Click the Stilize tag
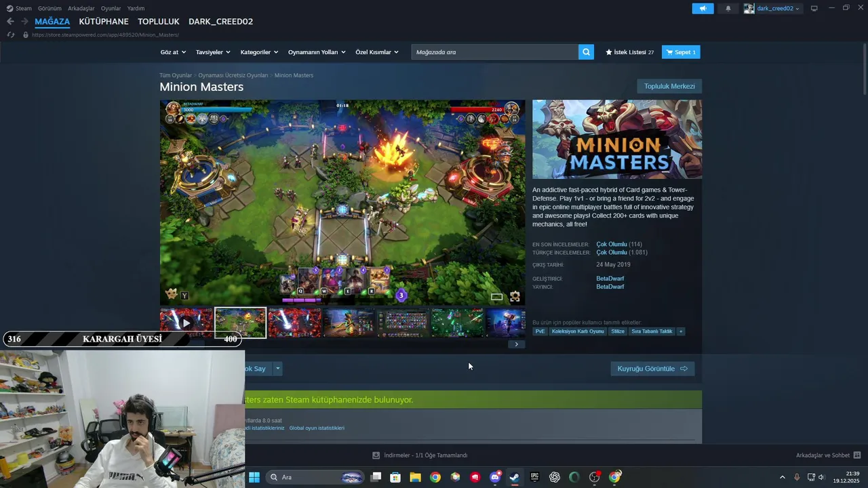 tap(617, 331)
